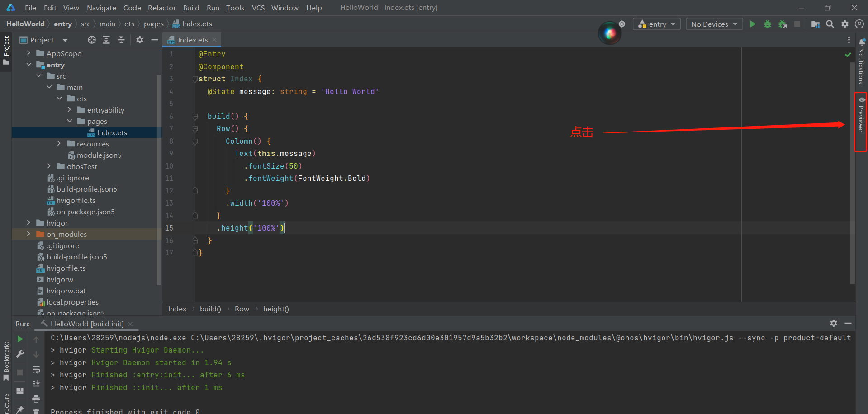The width and height of the screenshot is (868, 414).
Task: Click the Debug bug icon in toolbar
Action: coord(768,24)
